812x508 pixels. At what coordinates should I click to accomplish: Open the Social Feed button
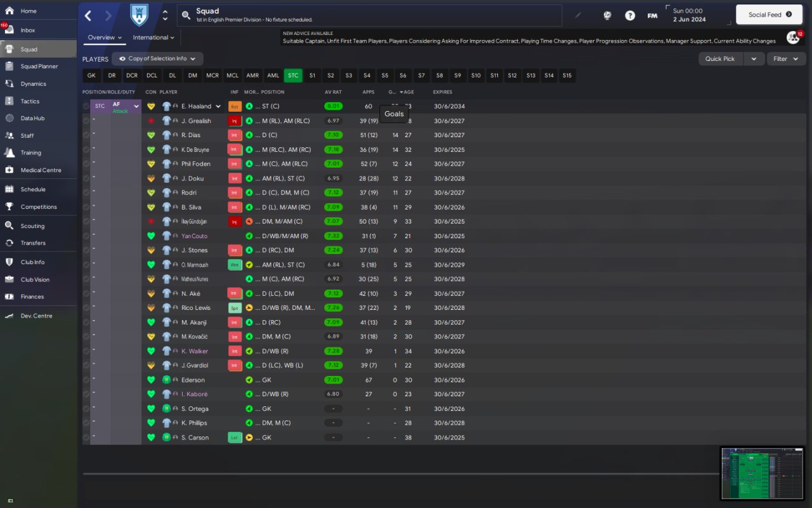769,15
